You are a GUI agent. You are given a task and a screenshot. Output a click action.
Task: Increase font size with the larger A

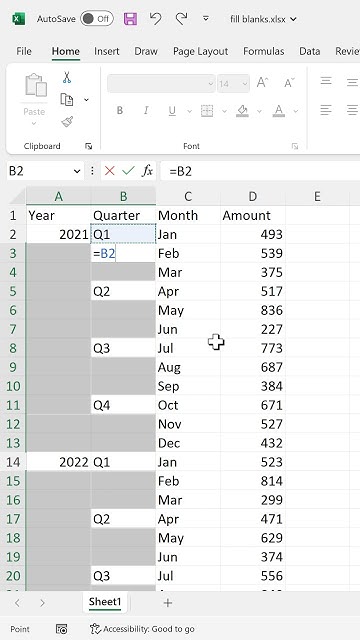pos(262,83)
